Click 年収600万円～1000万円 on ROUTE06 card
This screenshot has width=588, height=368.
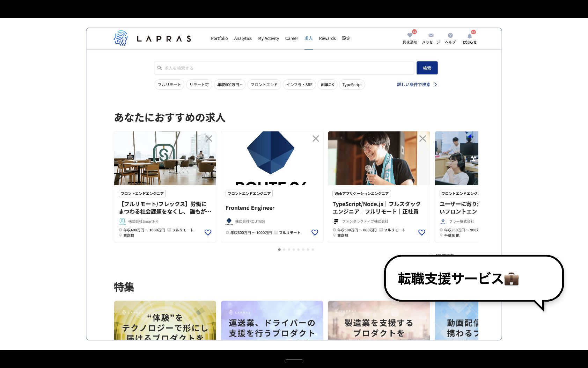click(x=251, y=233)
